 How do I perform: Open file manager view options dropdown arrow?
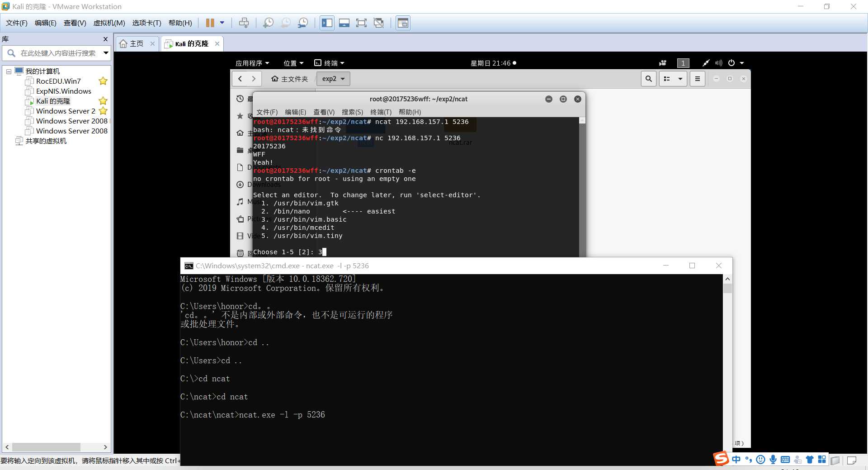[680, 79]
